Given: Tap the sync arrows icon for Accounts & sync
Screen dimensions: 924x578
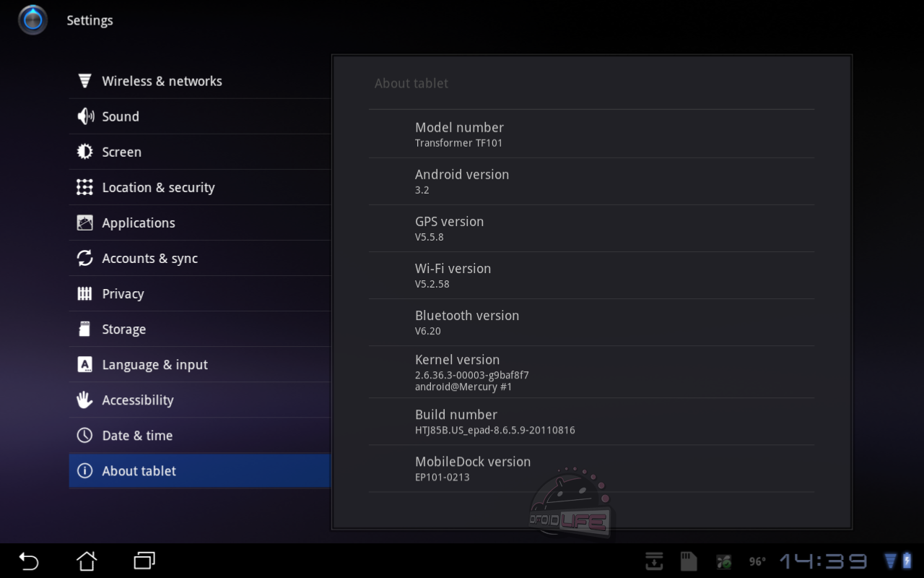Looking at the screenshot, I should [84, 258].
